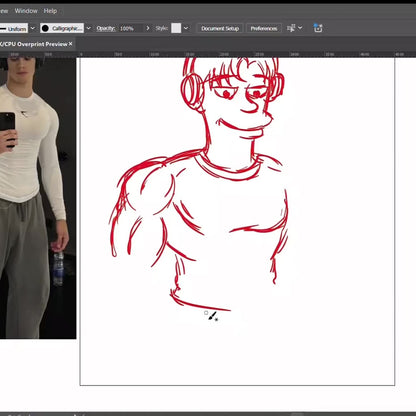Select the reference photo of the man
Viewport: 416px width, 416px height.
[x=38, y=198]
